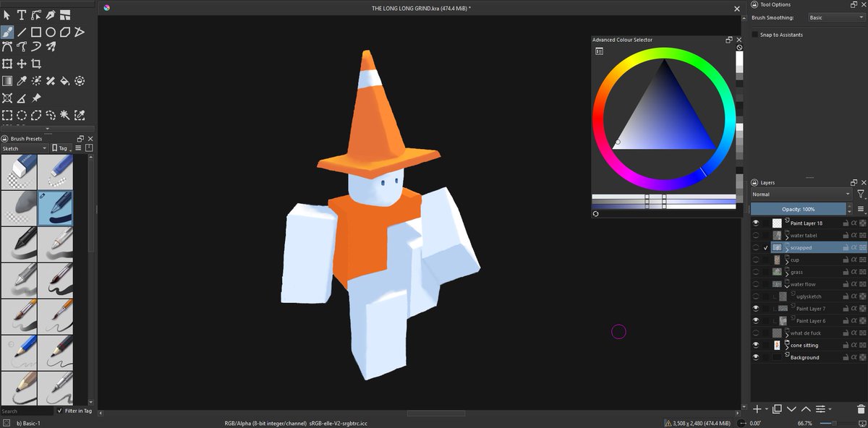Show the cup layer
Viewport: 868px width, 428px height.
[756, 260]
